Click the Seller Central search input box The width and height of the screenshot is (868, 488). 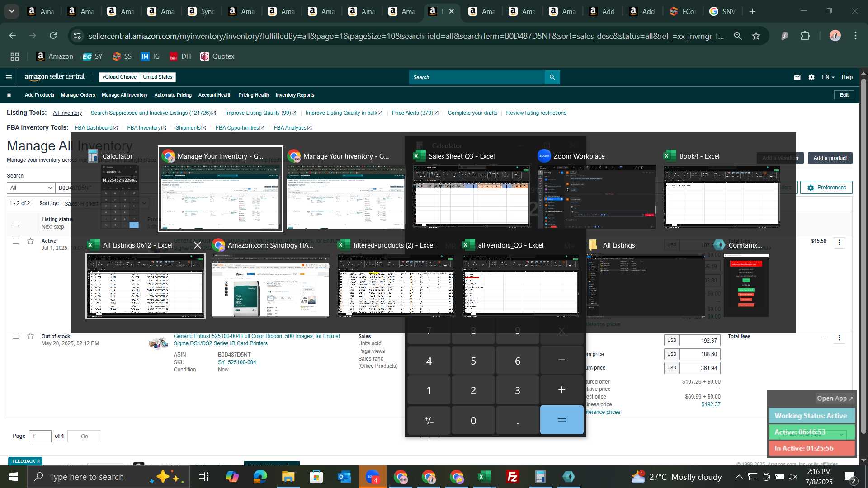(x=477, y=77)
